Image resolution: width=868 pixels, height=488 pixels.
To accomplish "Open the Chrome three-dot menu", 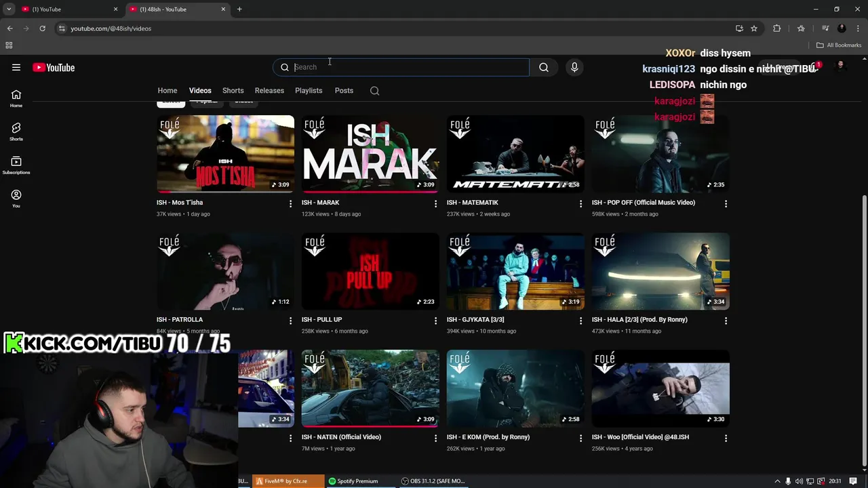I will pos(859,28).
